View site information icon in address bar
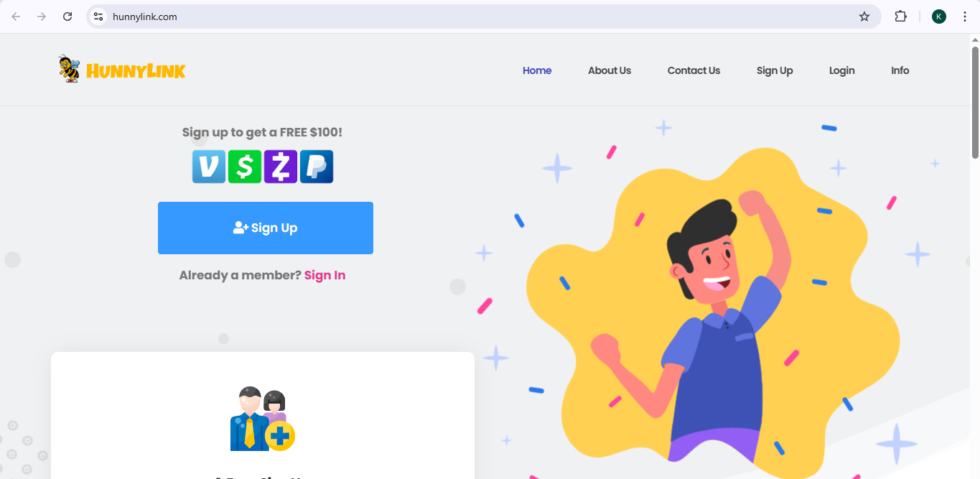Screen dimensions: 980x479 point(98,17)
